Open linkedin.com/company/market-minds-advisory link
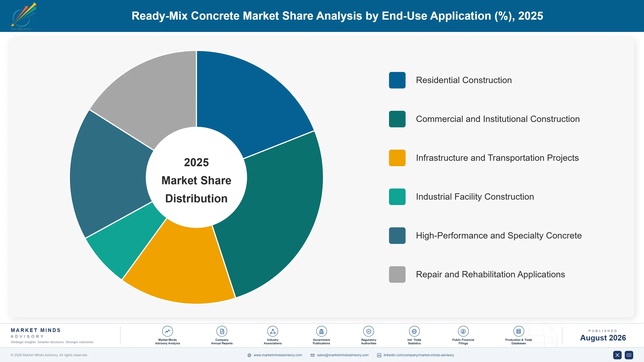This screenshot has height=362, width=644. (419, 355)
